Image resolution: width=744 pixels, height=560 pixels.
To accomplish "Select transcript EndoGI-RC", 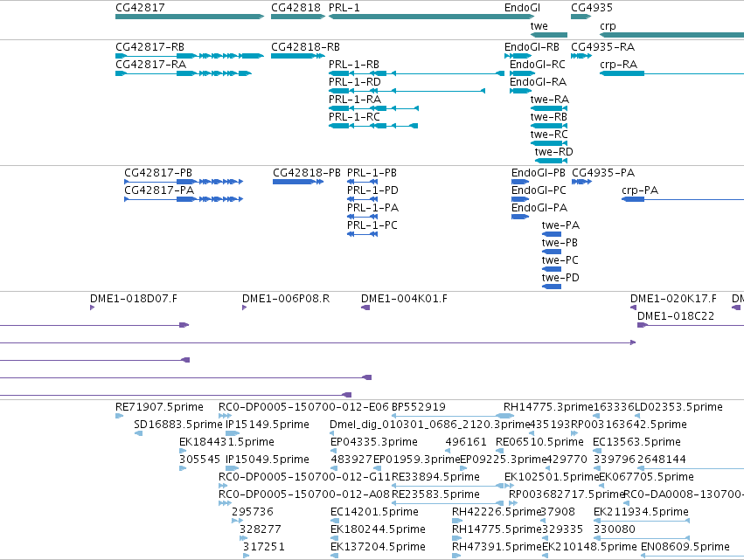I will coord(523,73).
